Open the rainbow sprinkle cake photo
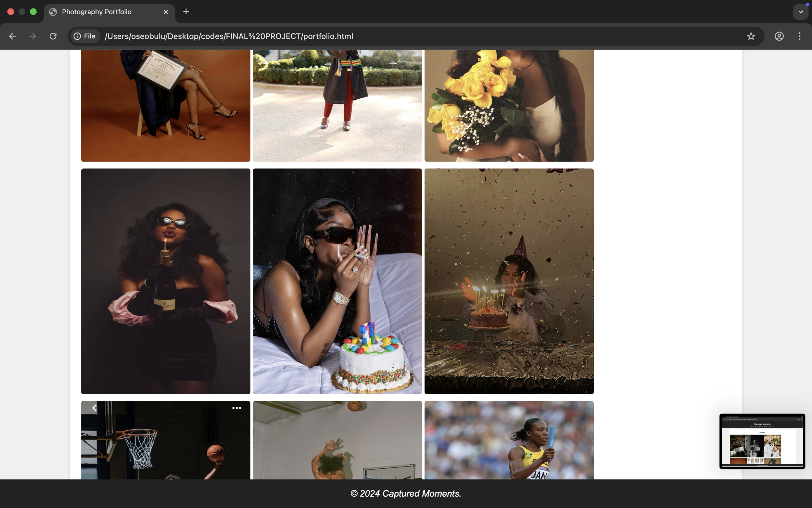 tap(337, 281)
